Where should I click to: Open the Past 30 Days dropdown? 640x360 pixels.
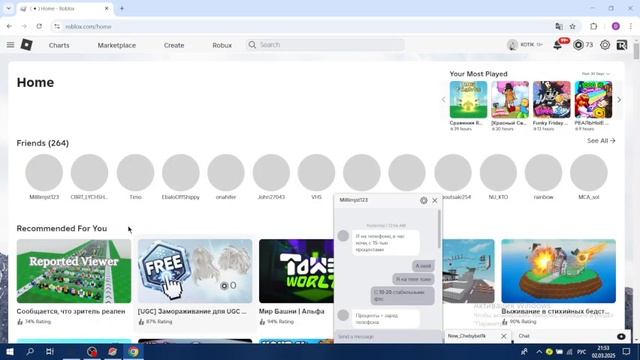tap(596, 74)
